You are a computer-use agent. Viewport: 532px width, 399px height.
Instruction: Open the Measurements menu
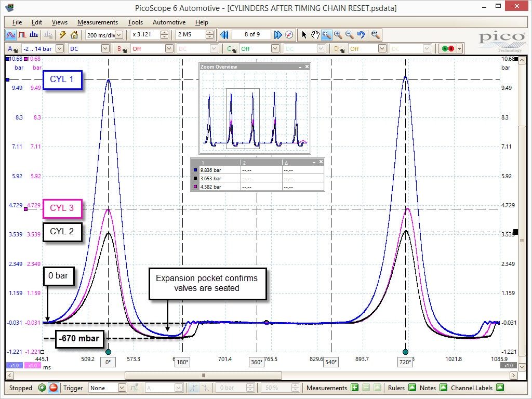[x=97, y=22]
